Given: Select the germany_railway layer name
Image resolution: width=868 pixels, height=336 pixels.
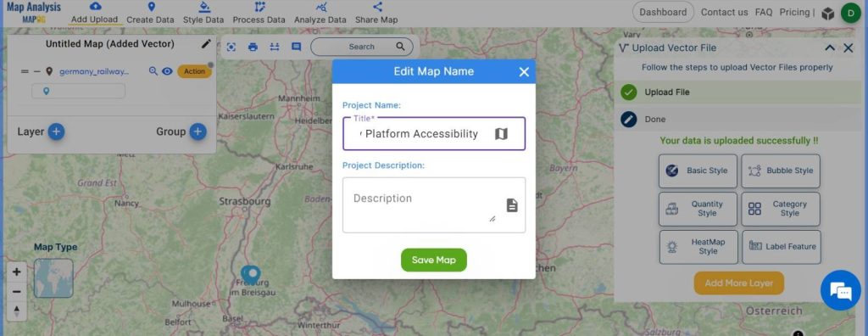Looking at the screenshot, I should pos(94,71).
